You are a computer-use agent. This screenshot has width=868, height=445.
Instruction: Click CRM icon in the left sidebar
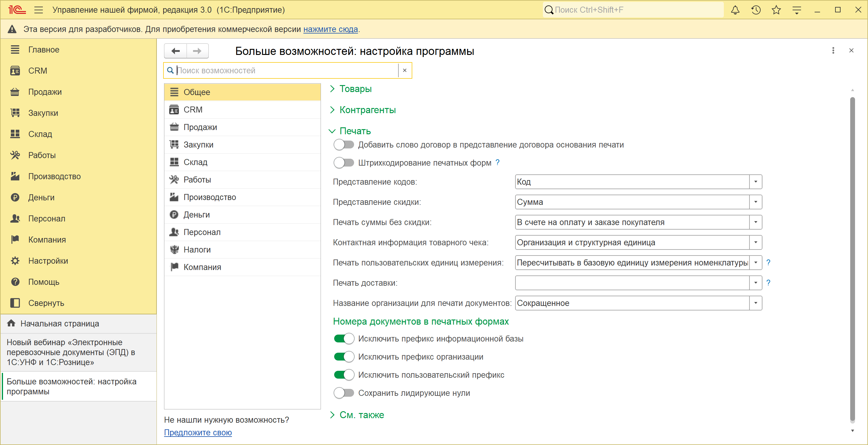pos(15,71)
